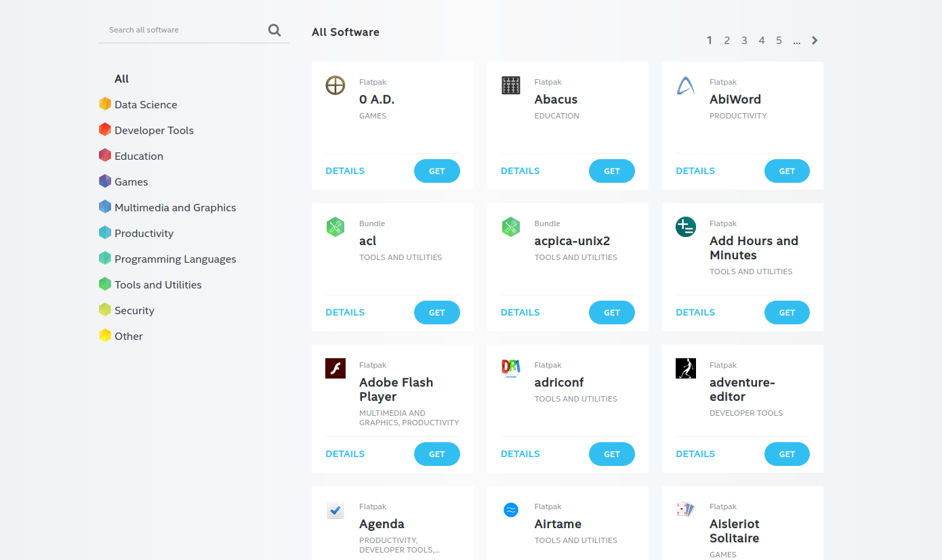Image resolution: width=942 pixels, height=560 pixels.
Task: Filter by Tools and Utilities
Action: (x=158, y=285)
